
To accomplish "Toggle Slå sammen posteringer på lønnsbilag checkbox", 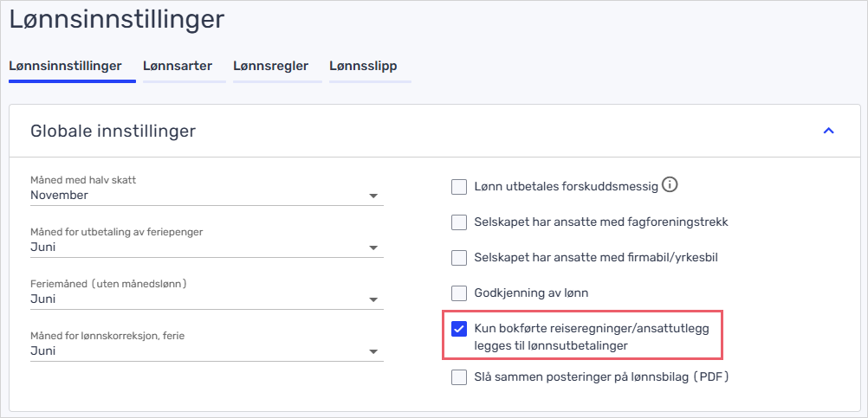I will (x=459, y=377).
